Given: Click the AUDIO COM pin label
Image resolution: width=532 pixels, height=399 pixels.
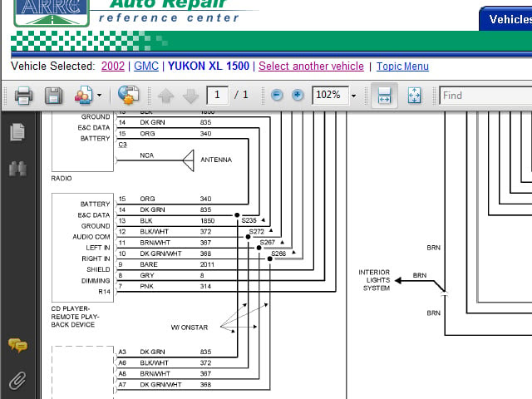Looking at the screenshot, I should [91, 237].
